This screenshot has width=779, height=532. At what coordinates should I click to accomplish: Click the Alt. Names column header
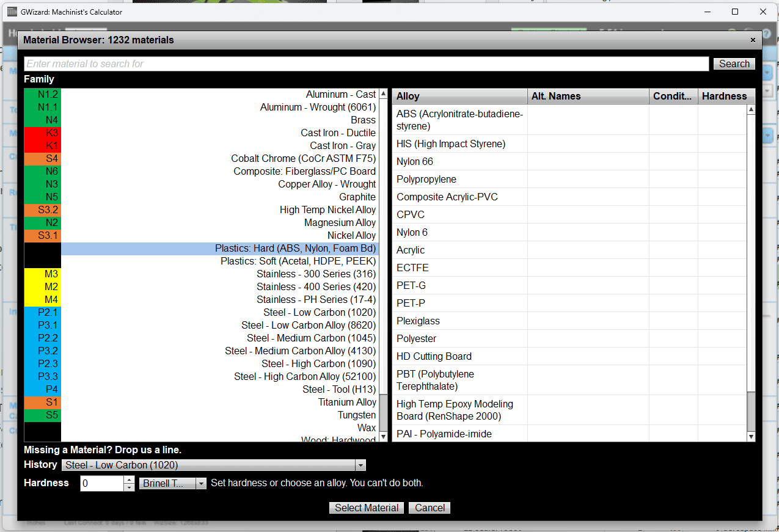588,96
